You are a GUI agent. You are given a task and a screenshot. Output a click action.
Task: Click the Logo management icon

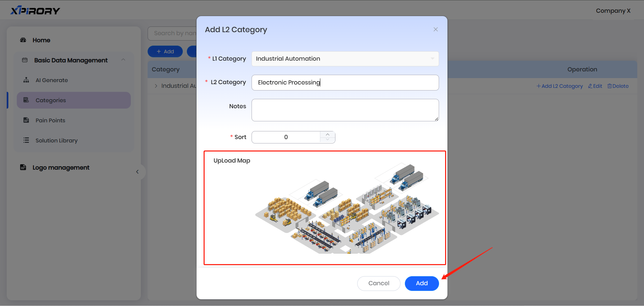pyautogui.click(x=23, y=167)
